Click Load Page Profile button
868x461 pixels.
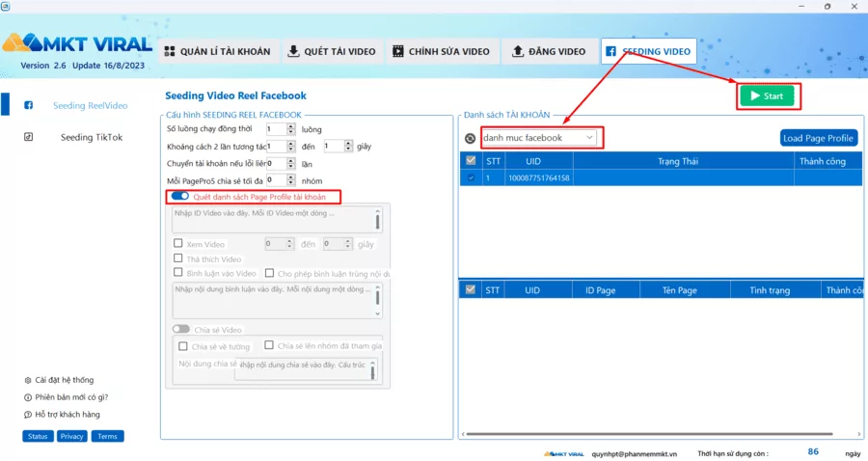coord(819,138)
